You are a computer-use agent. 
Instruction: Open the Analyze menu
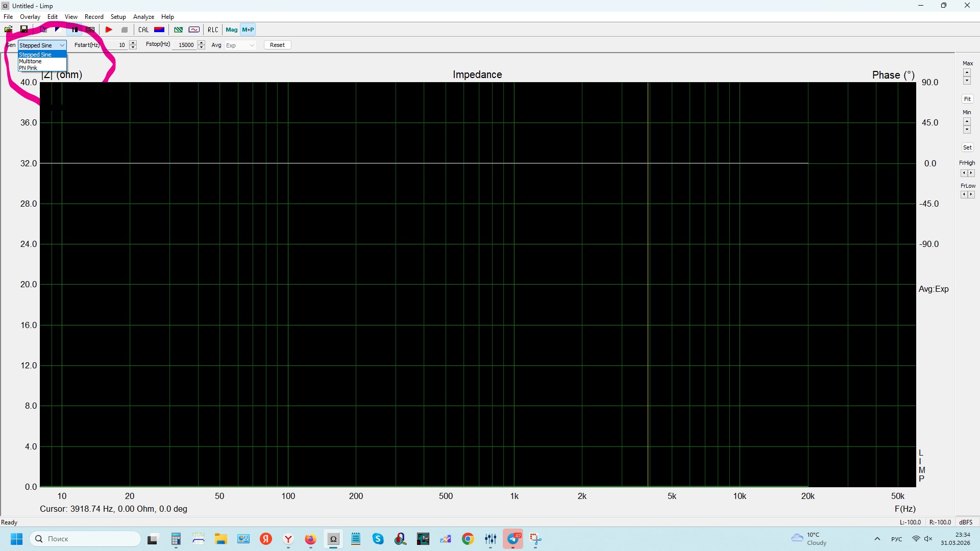pos(143,17)
